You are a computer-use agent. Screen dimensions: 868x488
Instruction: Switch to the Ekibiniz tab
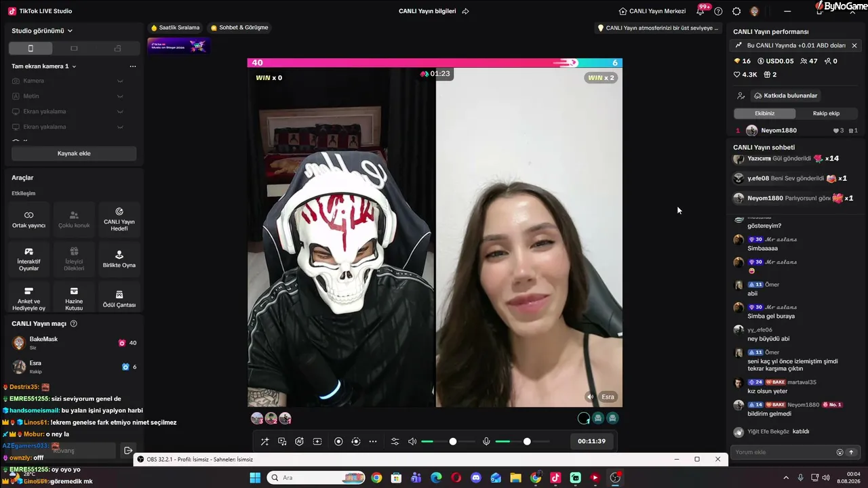765,113
